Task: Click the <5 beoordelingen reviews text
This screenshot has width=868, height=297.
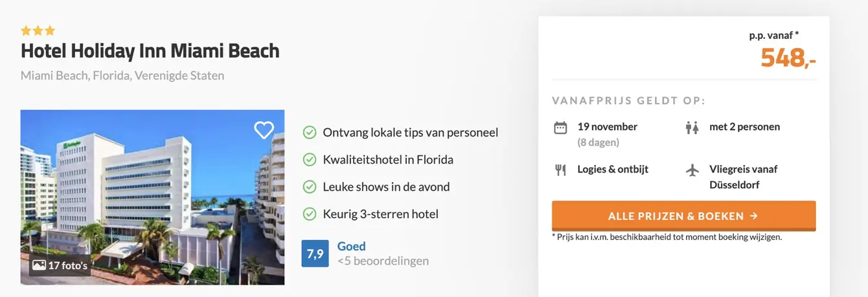Action: [383, 261]
